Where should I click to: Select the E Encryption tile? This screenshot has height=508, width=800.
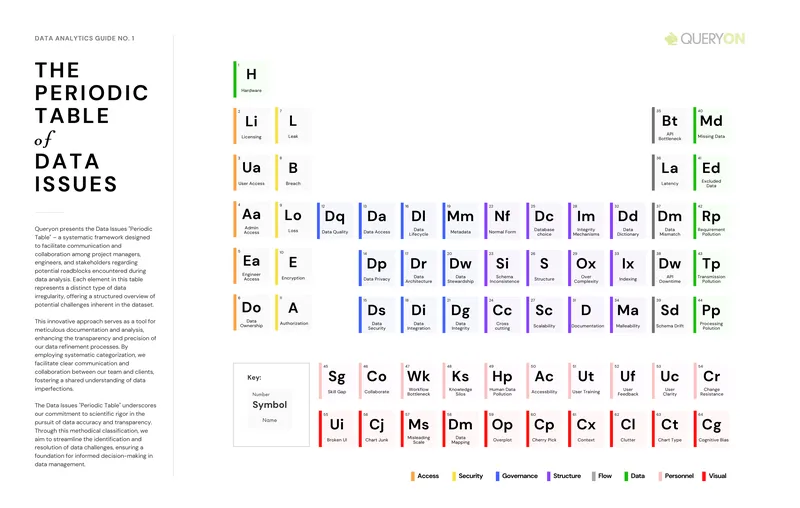[293, 266]
